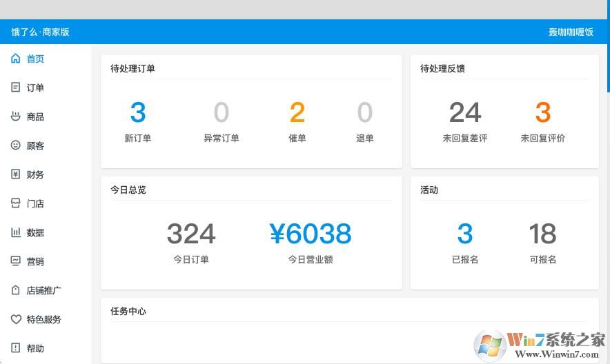View today's revenue ¥6038
This screenshot has height=364, width=610.
coord(311,234)
